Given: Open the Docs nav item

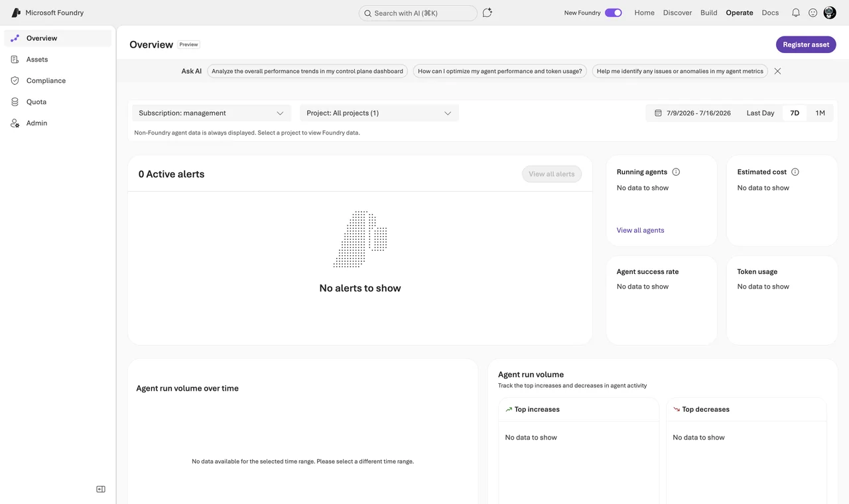Looking at the screenshot, I should (770, 13).
